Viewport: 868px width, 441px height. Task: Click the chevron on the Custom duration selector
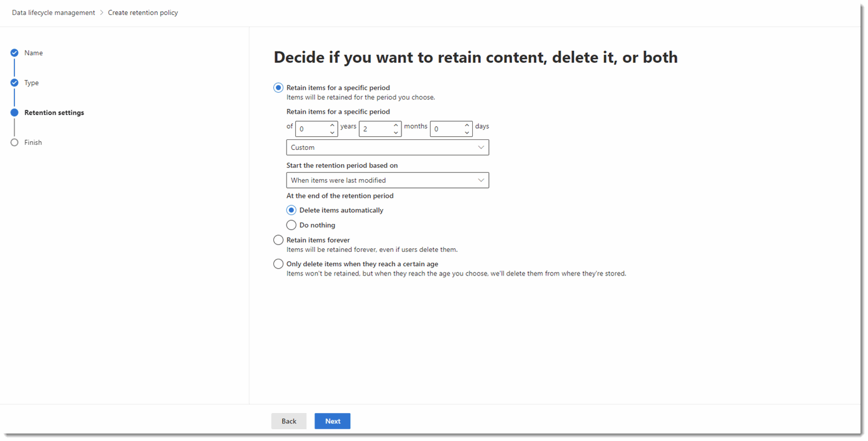[x=481, y=147]
